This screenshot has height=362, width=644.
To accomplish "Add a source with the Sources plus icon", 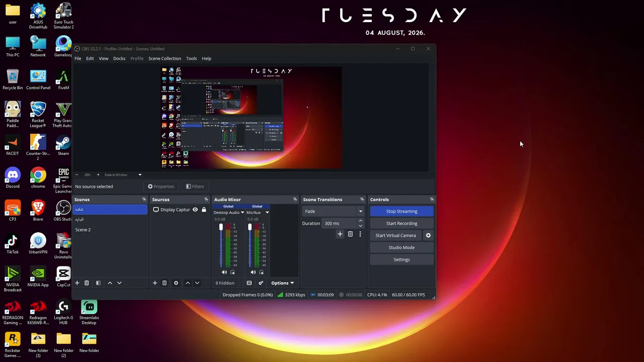I will (x=155, y=283).
